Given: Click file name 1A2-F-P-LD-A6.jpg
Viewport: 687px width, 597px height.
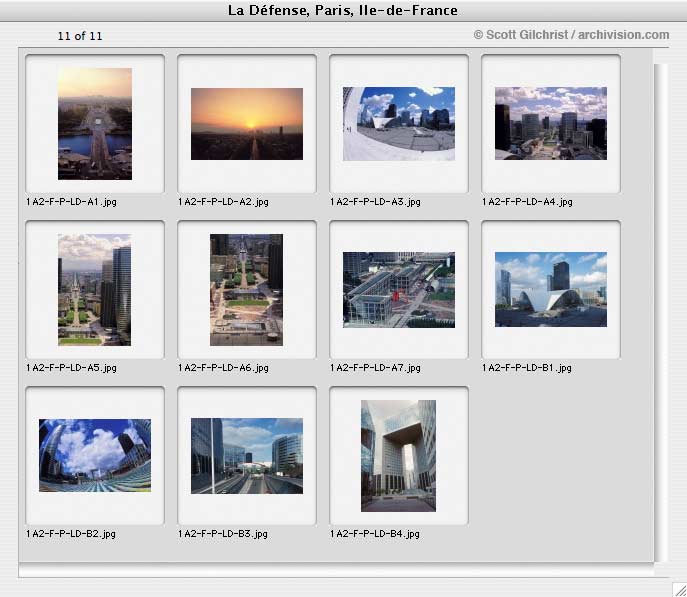Looking at the screenshot, I should tap(223, 368).
